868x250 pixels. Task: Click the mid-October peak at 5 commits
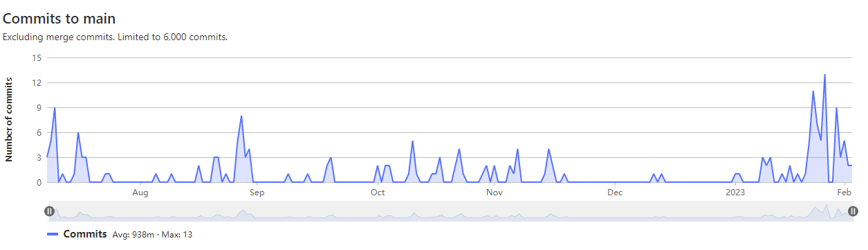[412, 141]
